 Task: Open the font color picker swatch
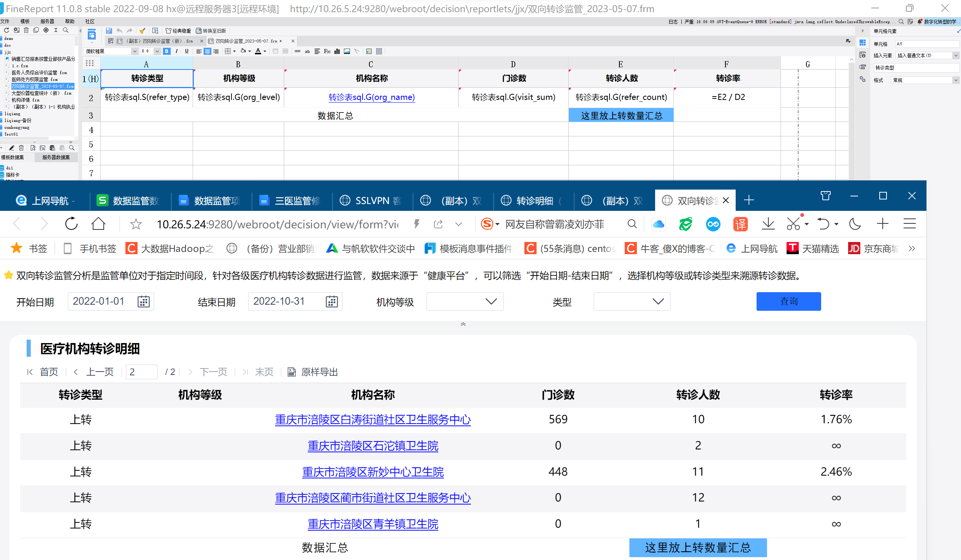click(258, 51)
